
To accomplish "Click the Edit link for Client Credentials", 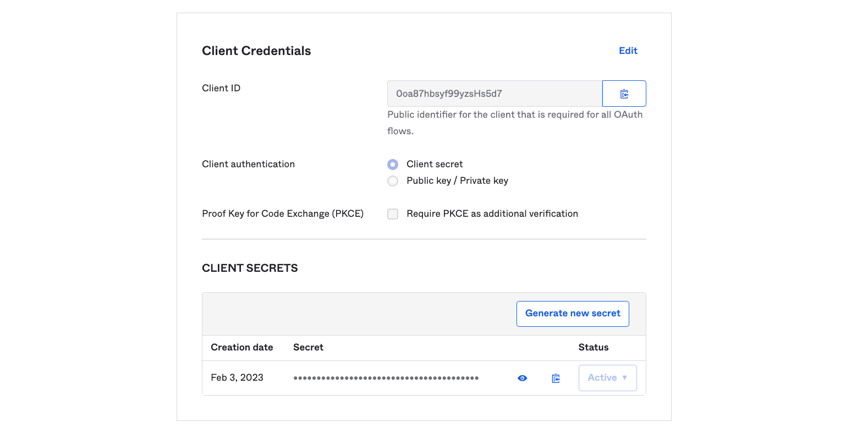I will (x=628, y=51).
